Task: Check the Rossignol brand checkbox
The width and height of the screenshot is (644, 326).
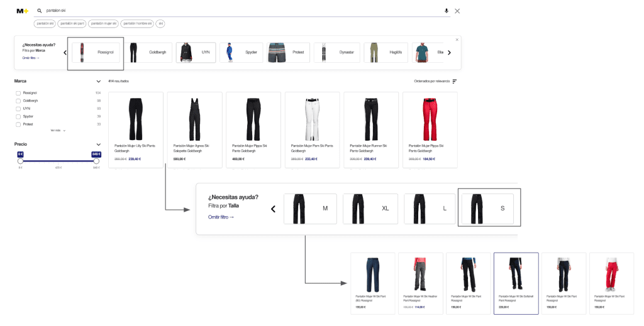Action: [18, 93]
